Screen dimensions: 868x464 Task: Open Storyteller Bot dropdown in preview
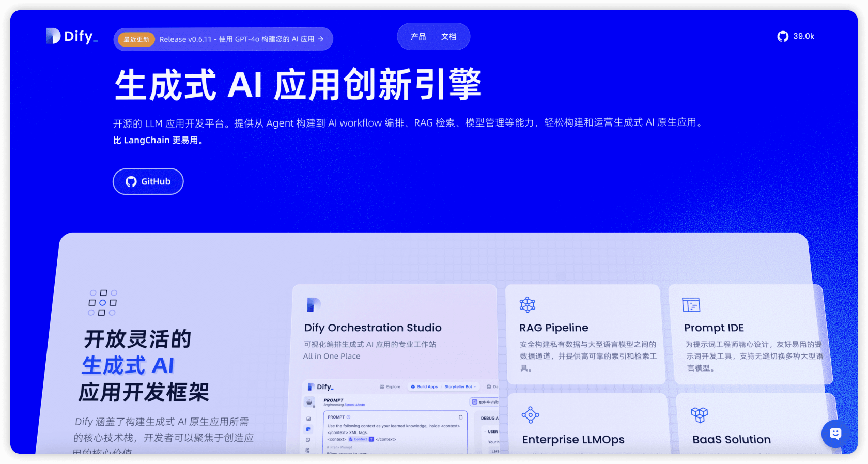point(460,386)
